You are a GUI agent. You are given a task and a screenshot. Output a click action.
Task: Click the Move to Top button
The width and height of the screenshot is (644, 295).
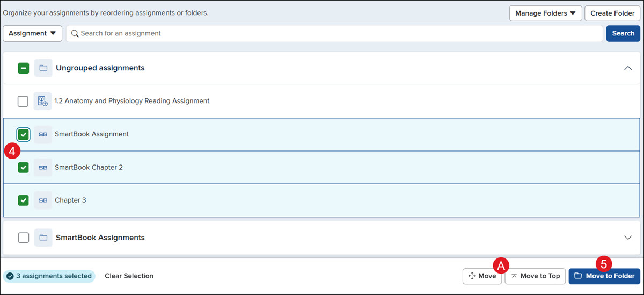[535, 276]
